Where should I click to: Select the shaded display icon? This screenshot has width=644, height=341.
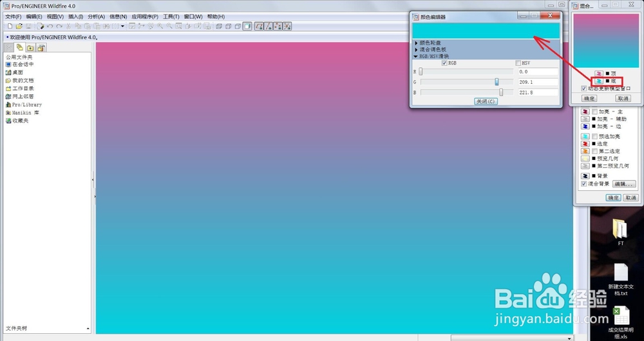click(247, 26)
